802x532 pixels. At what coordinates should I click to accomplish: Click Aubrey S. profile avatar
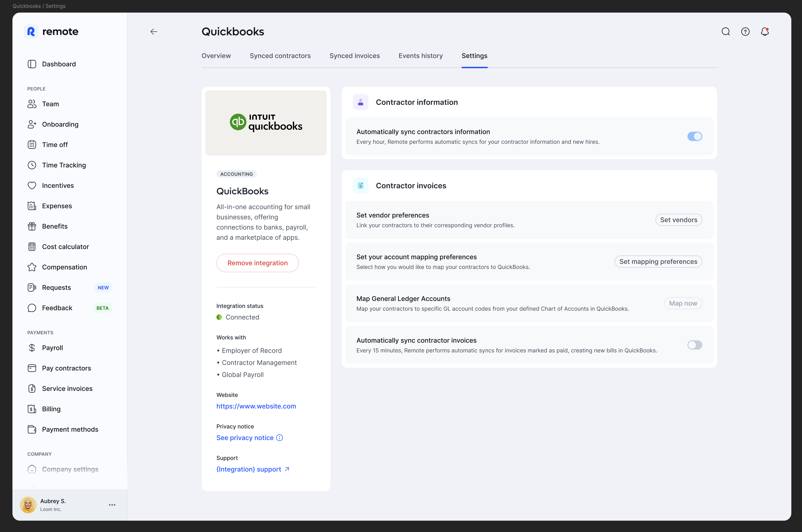point(28,505)
